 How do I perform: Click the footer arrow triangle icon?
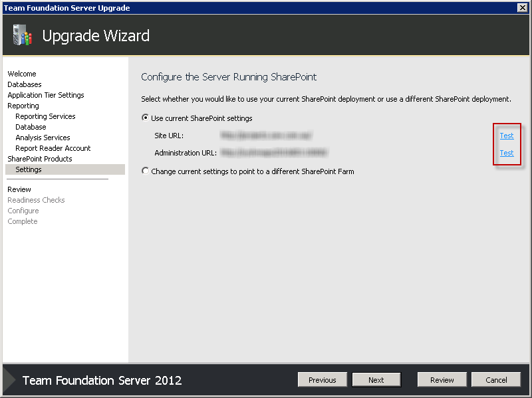click(x=9, y=380)
